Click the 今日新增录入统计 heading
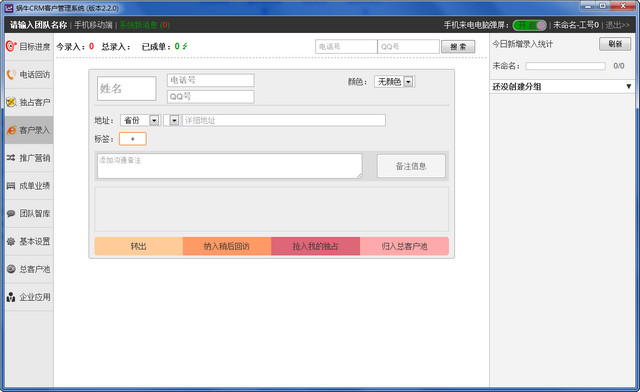 (523, 44)
